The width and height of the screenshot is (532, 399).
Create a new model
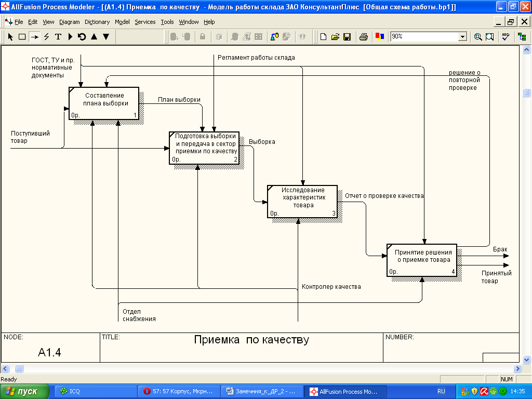pyautogui.click(x=323, y=37)
